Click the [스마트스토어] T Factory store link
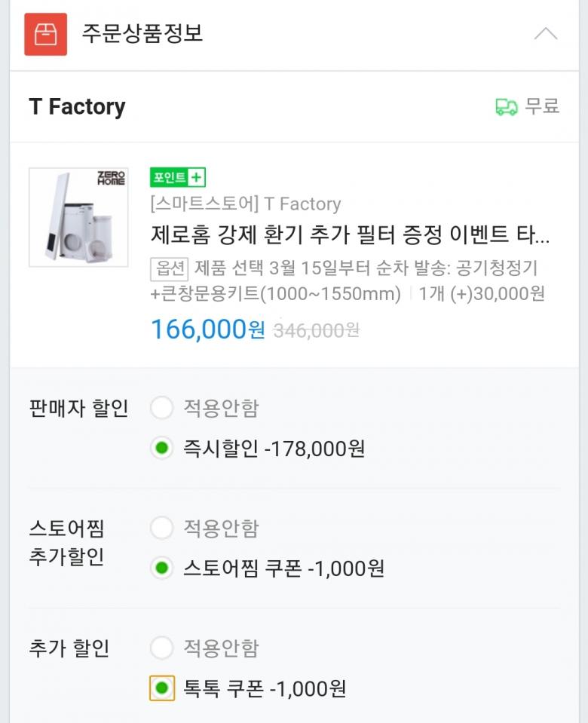The height and width of the screenshot is (723, 588). coord(246,204)
